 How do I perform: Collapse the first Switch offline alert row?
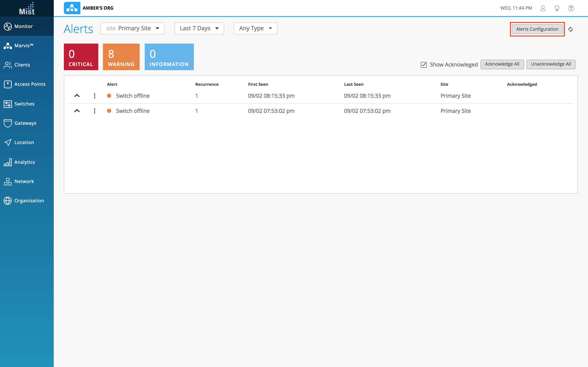pos(77,96)
